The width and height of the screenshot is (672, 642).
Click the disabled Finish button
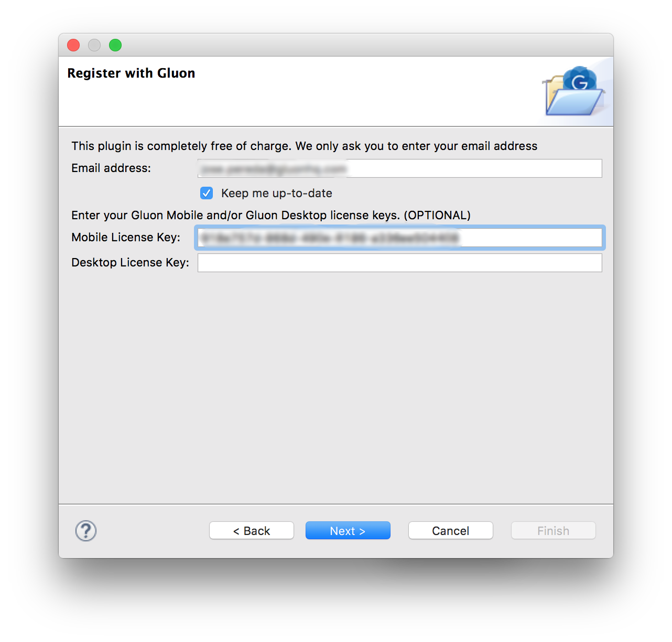coord(554,531)
